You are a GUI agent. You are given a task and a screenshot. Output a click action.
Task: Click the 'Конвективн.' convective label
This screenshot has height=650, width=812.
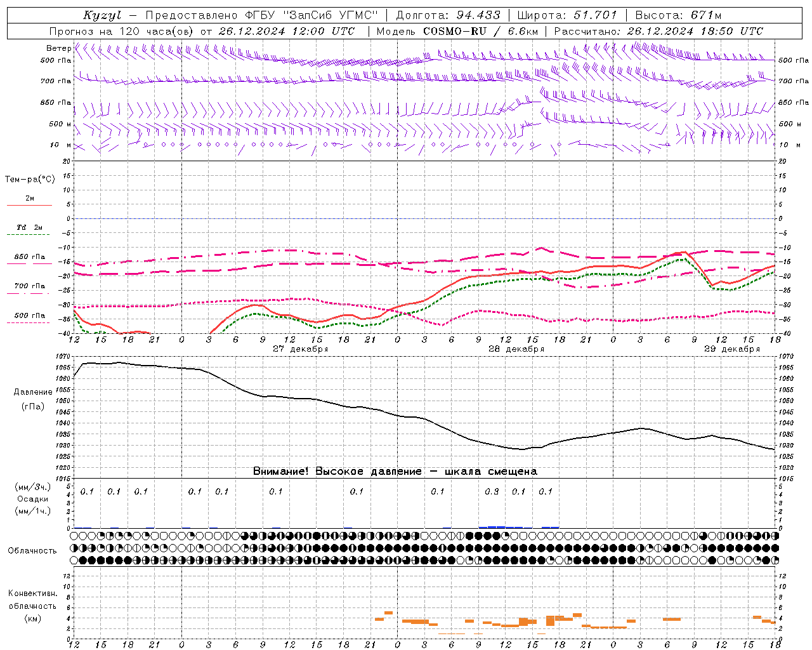pos(33,594)
